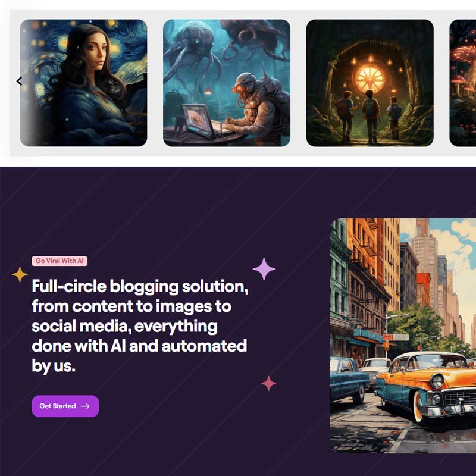
Task: Open the glowing mushroom image at carousel edge
Action: coord(463,83)
